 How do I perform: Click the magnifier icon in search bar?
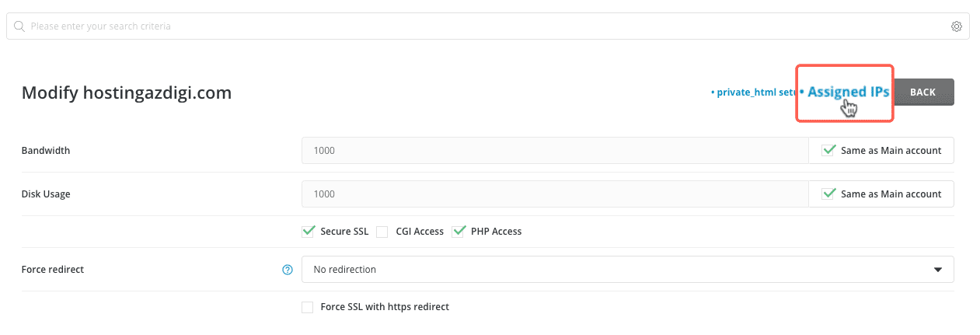[x=19, y=26]
